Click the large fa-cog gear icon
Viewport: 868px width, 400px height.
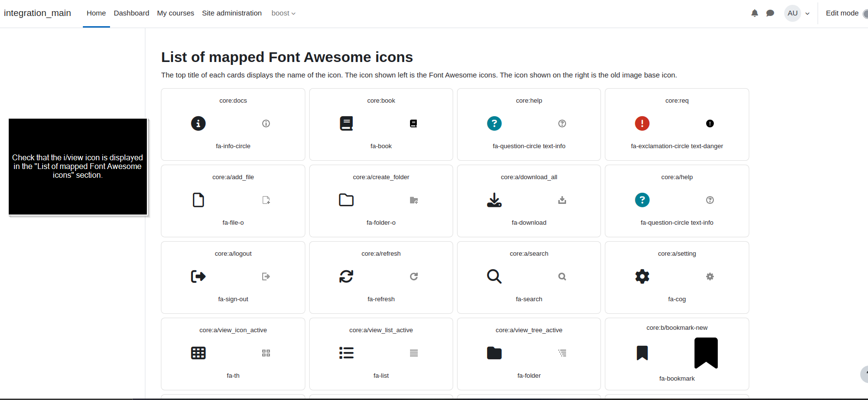(642, 277)
